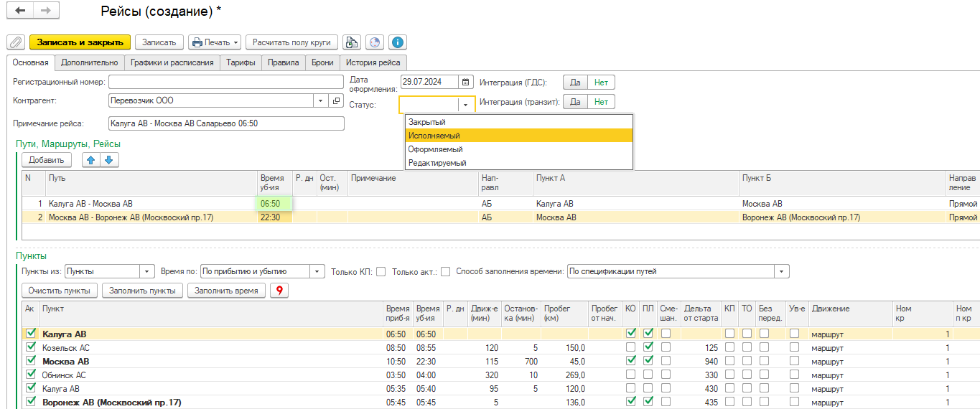Set Интеграция (ГДС) to Да

tap(574, 83)
